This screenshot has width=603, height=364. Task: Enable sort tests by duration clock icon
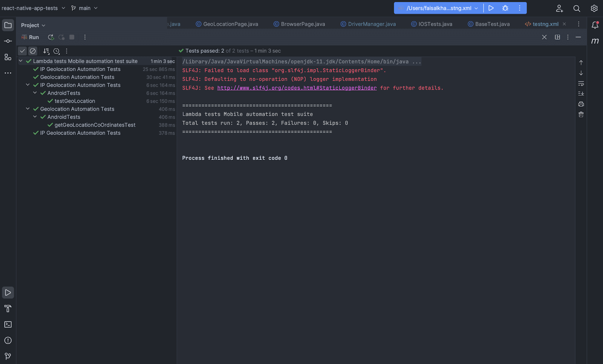57,50
